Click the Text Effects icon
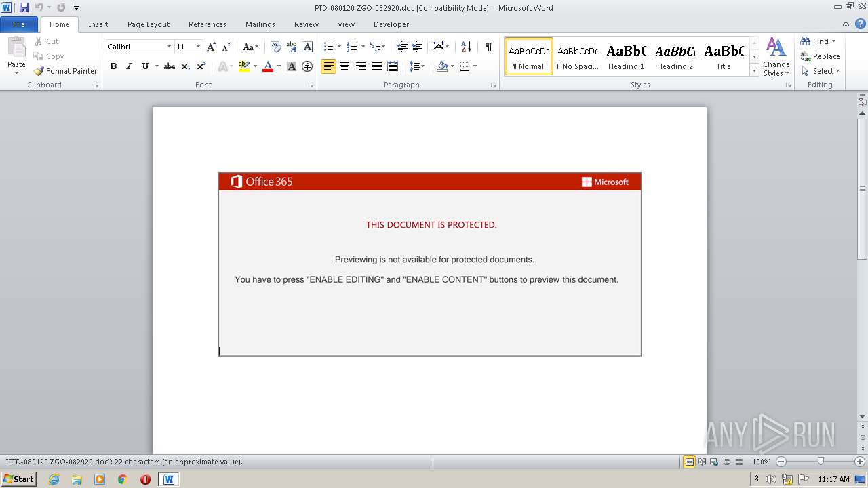Image resolution: width=868 pixels, height=488 pixels. (222, 66)
